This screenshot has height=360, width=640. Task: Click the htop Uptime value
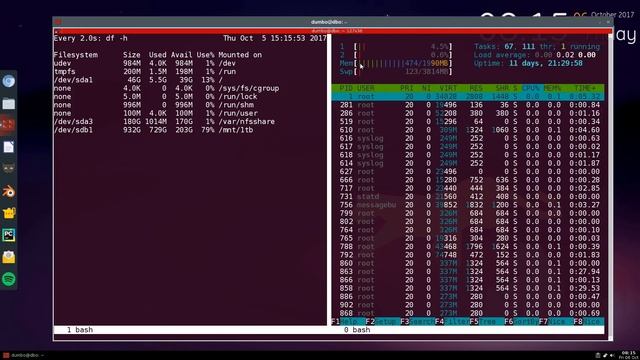546,63
